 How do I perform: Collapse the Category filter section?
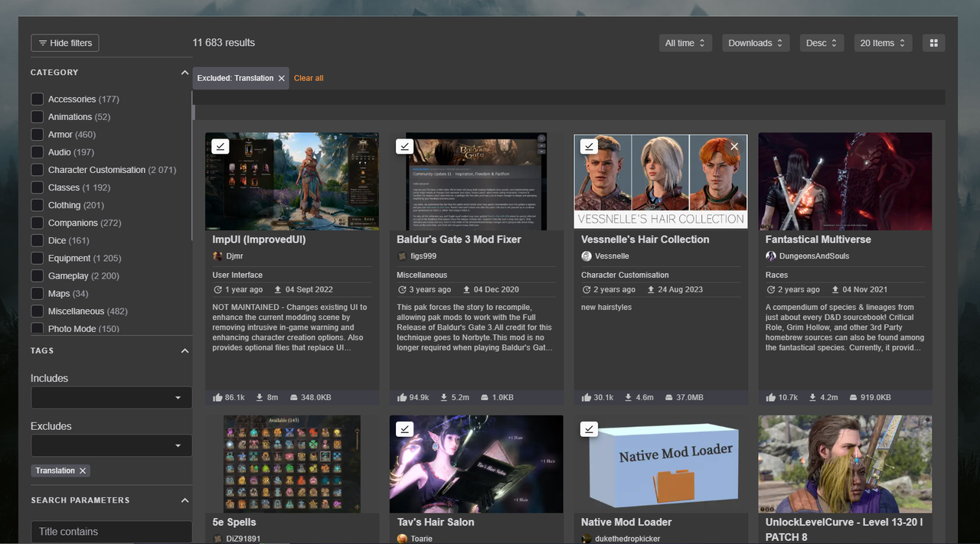pyautogui.click(x=185, y=73)
